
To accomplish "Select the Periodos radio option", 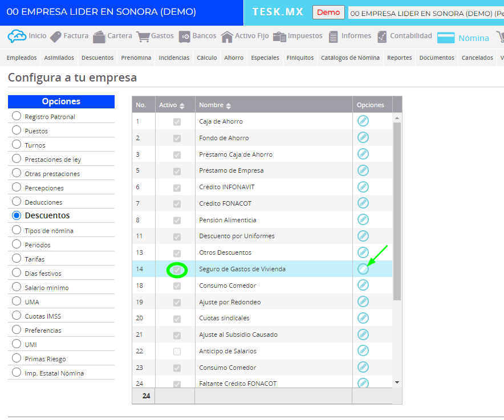I will point(17,244).
